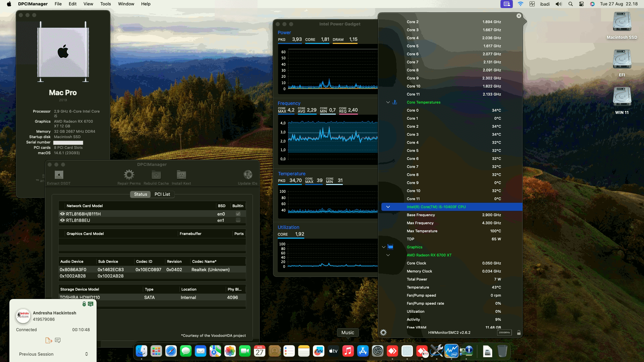
Task: Switch to the PCI List tab
Action: coord(162,194)
